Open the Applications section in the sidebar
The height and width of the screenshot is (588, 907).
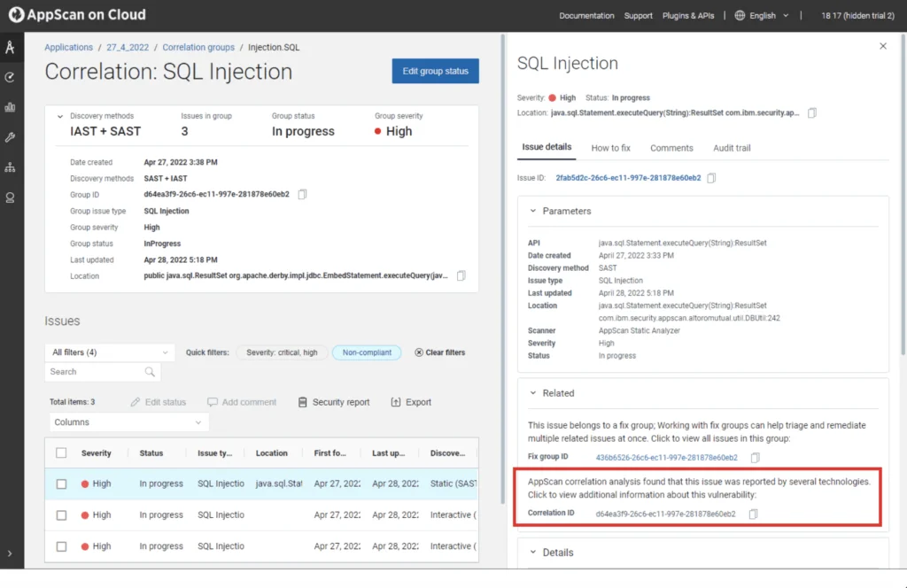(x=11, y=47)
